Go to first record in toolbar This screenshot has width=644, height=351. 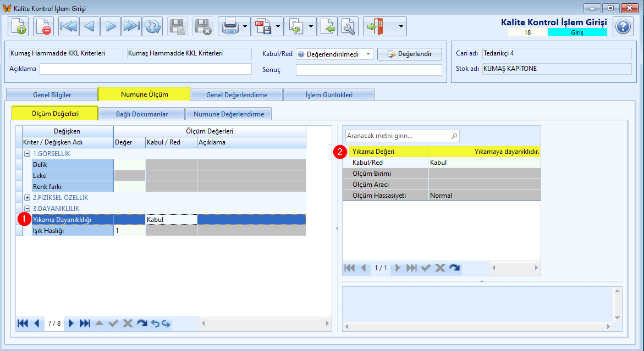point(69,27)
